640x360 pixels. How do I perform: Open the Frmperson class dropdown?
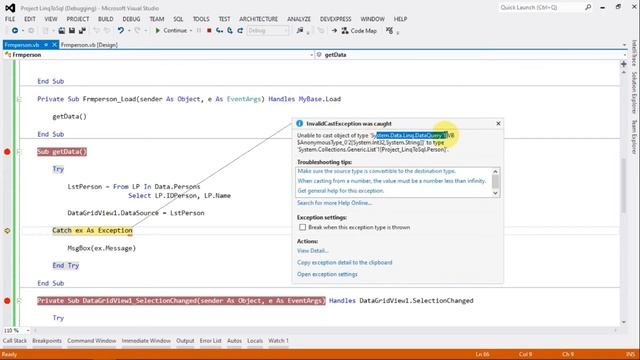tap(311, 55)
